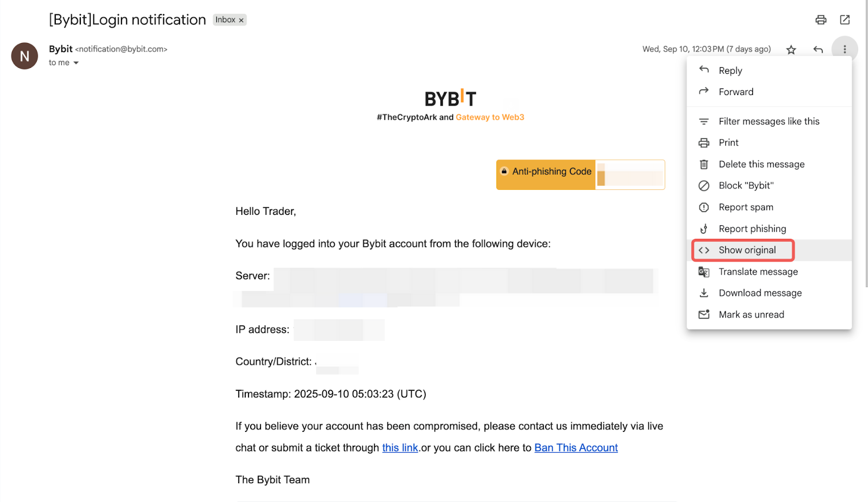This screenshot has height=502, width=868.
Task: Choose Delete this message
Action: (x=761, y=164)
